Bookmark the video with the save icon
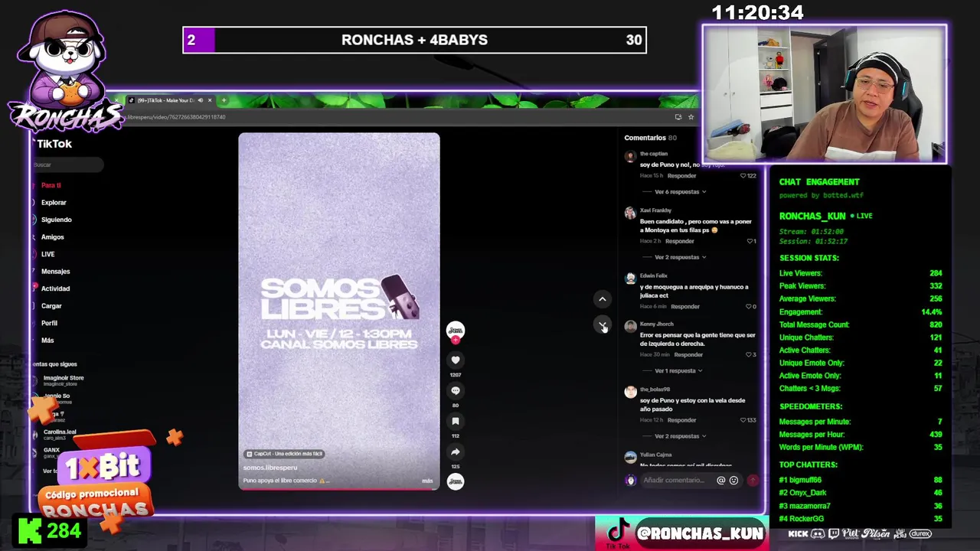This screenshot has width=980, height=551. [x=456, y=421]
